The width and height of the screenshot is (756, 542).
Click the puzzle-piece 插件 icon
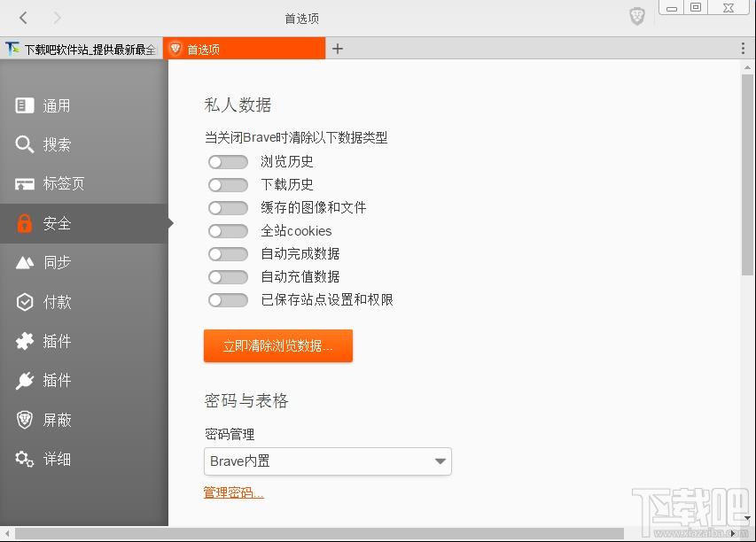pos(25,341)
